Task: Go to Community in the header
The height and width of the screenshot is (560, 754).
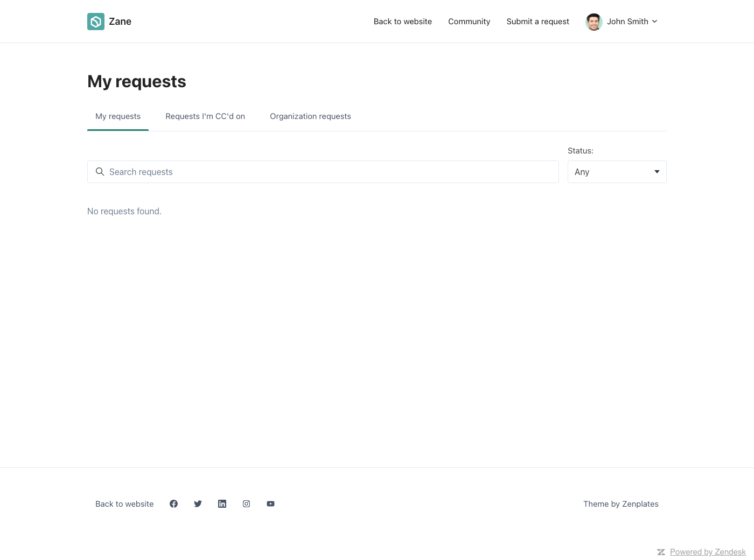Action: tap(469, 22)
